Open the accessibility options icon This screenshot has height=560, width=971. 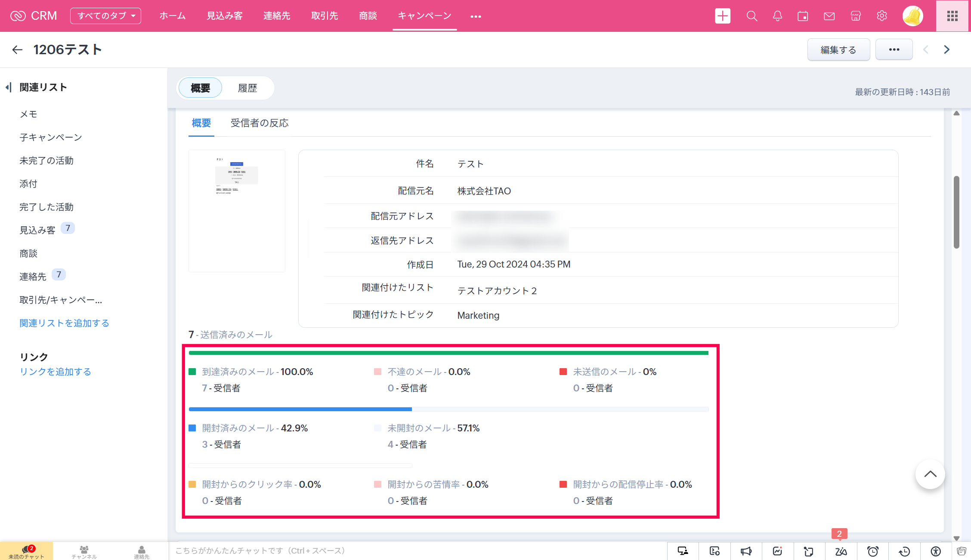pos(936,551)
